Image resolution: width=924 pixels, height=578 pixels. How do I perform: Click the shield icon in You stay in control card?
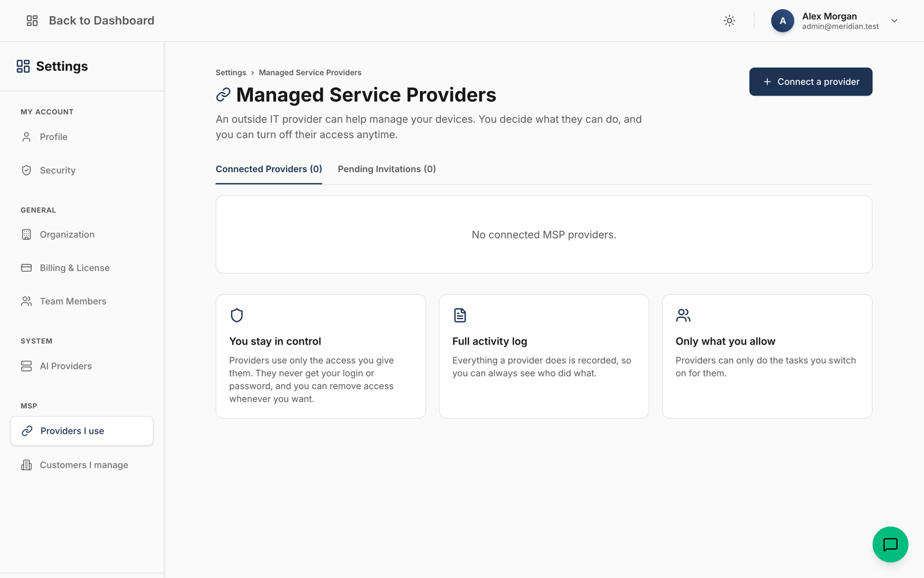[237, 315]
